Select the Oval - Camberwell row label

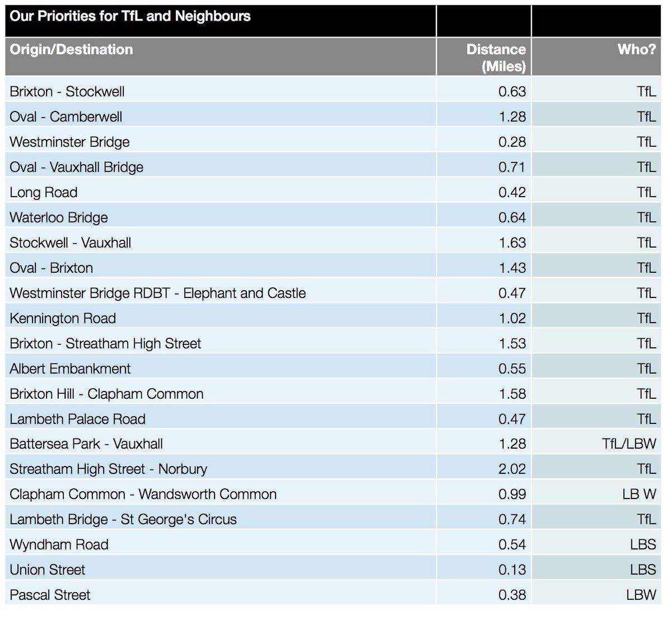(66, 117)
